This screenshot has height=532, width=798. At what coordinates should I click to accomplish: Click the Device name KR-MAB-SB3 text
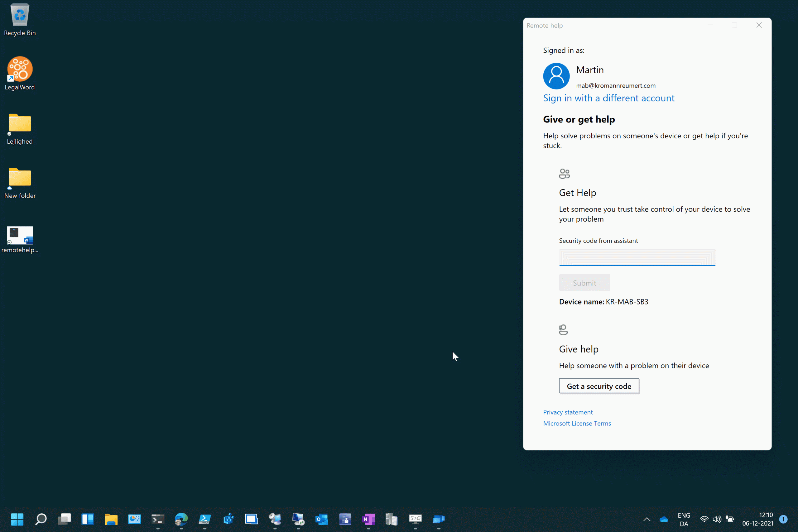(x=603, y=302)
